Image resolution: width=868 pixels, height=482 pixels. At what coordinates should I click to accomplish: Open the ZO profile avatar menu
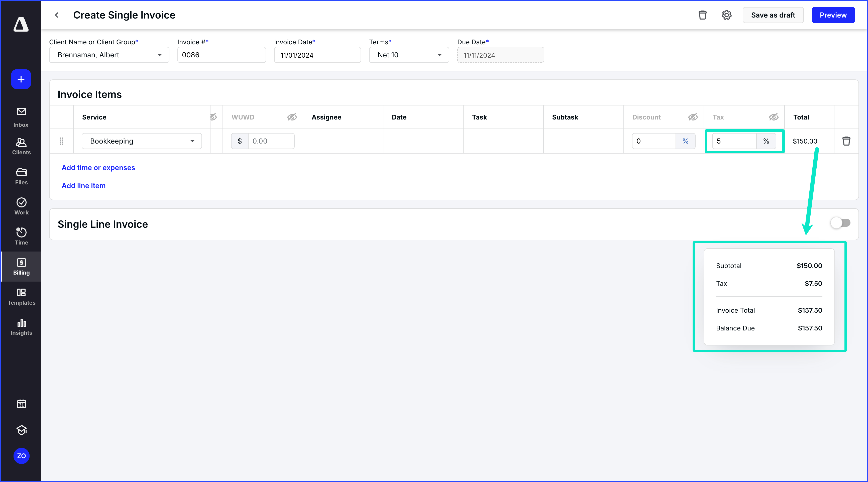[x=21, y=456]
